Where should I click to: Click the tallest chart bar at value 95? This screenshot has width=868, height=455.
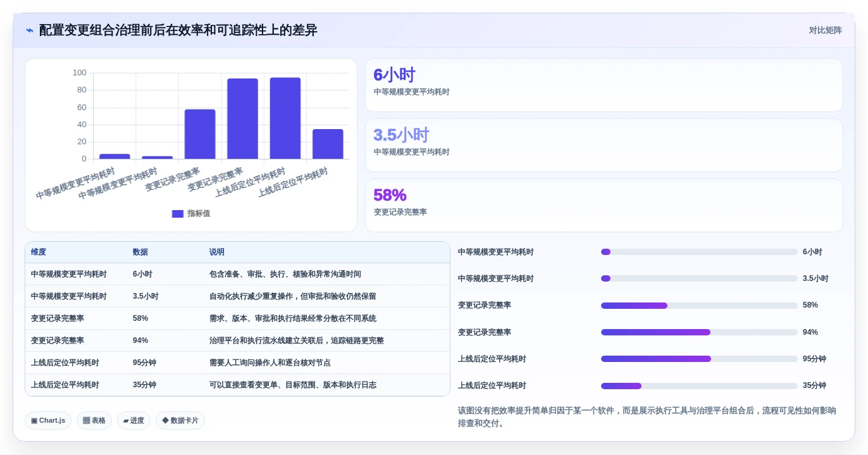285,118
